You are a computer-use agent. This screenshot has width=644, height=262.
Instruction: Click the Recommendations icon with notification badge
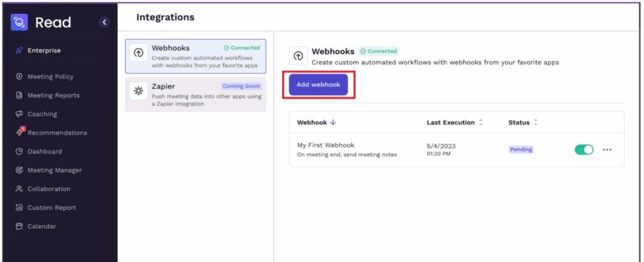coord(19,133)
